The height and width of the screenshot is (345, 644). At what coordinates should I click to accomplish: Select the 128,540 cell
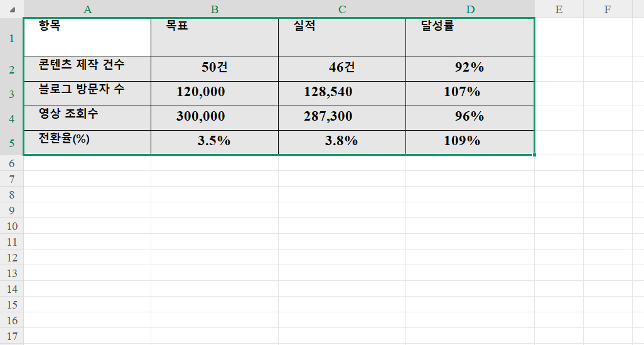click(341, 94)
